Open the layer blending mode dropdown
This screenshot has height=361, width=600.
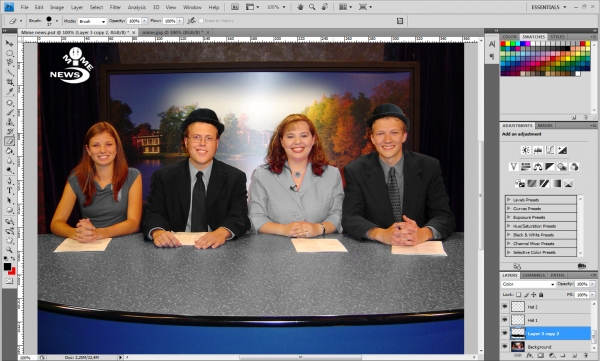pos(528,284)
